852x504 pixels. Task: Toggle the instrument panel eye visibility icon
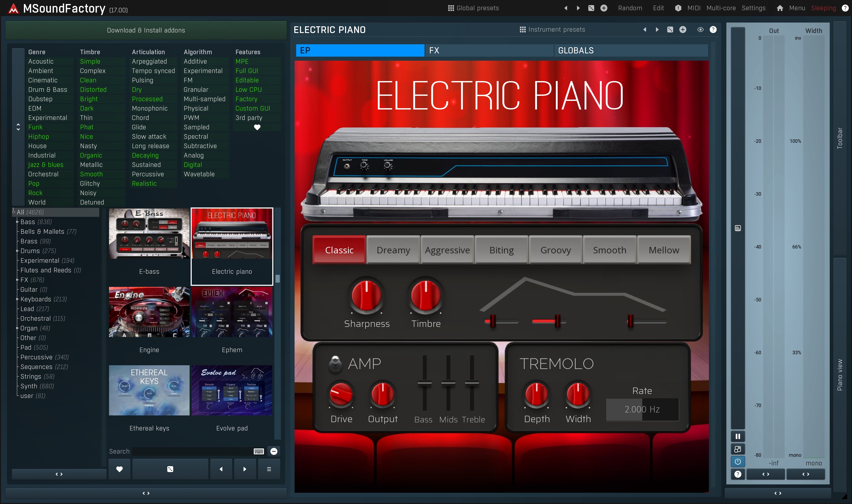[700, 30]
